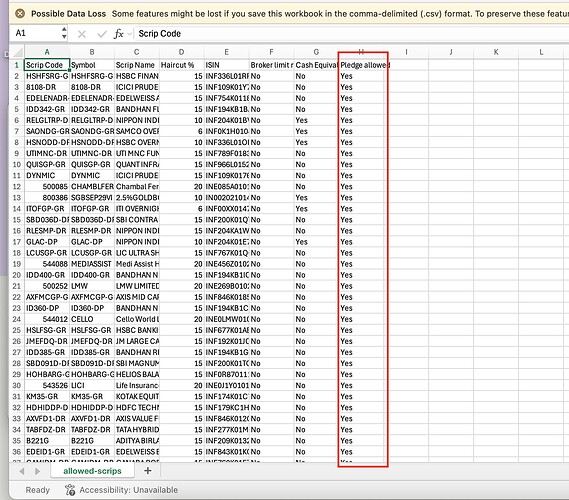Click the 'KM35-GR' cell in column A

coord(47,397)
